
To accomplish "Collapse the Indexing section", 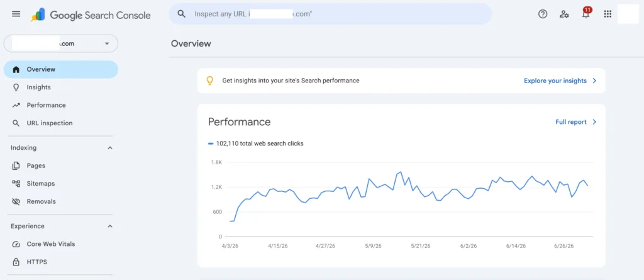I will 109,148.
